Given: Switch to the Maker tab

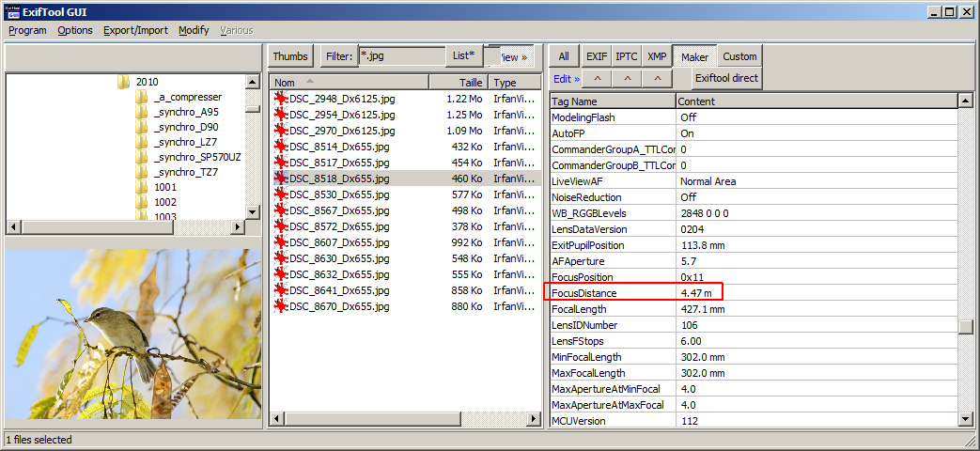Looking at the screenshot, I should tap(695, 56).
